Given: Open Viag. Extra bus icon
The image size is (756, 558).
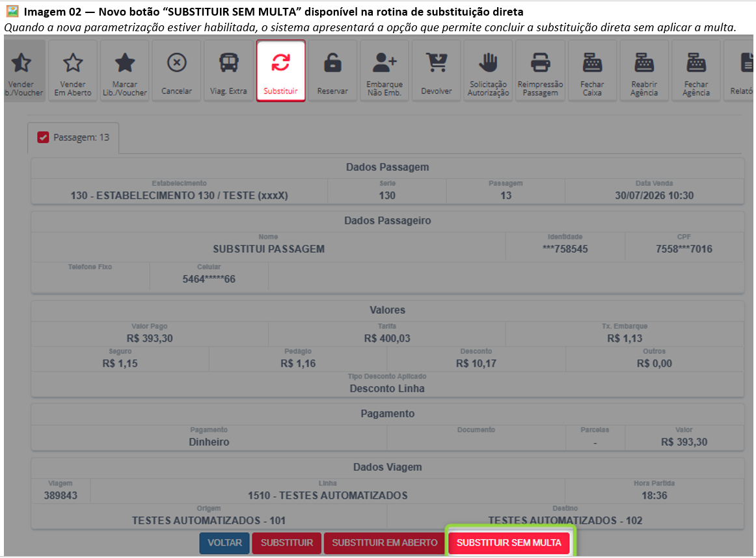Looking at the screenshot, I should [x=228, y=63].
